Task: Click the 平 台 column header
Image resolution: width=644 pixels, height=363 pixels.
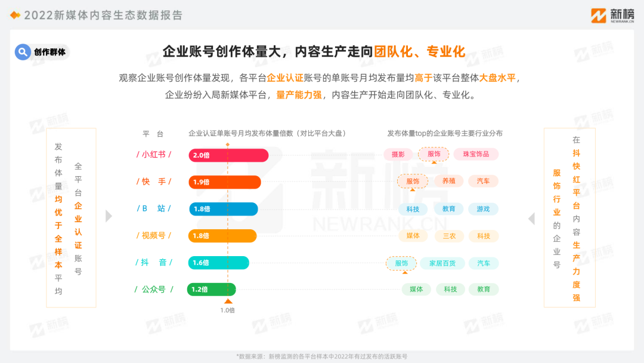Action: tap(153, 134)
